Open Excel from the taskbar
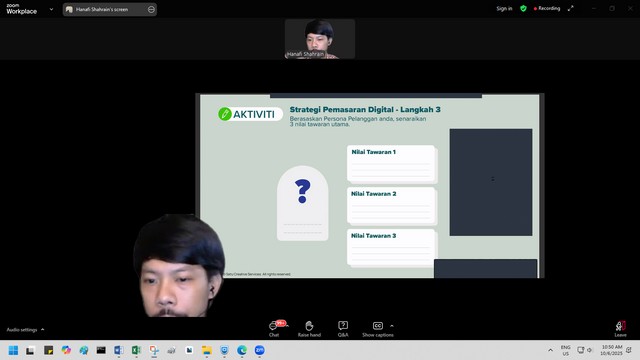Viewport: 640px width, 360px height. pos(136,350)
